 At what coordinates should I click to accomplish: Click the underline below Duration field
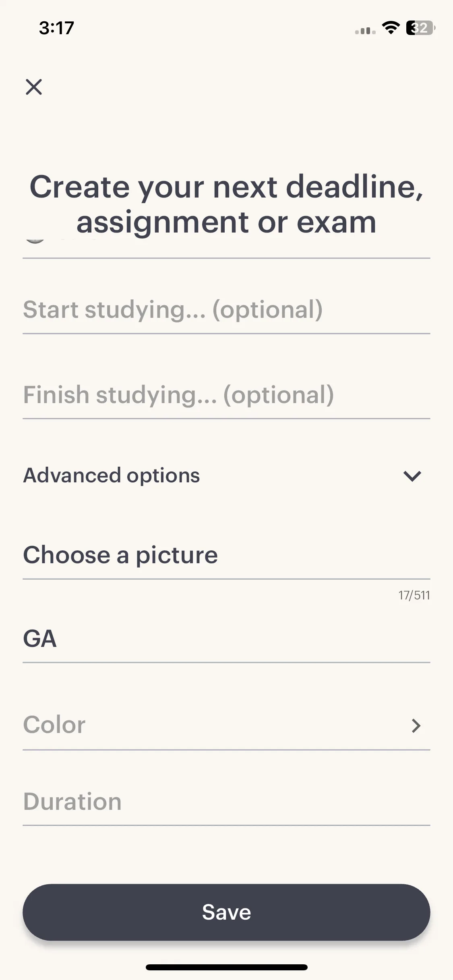point(226,826)
